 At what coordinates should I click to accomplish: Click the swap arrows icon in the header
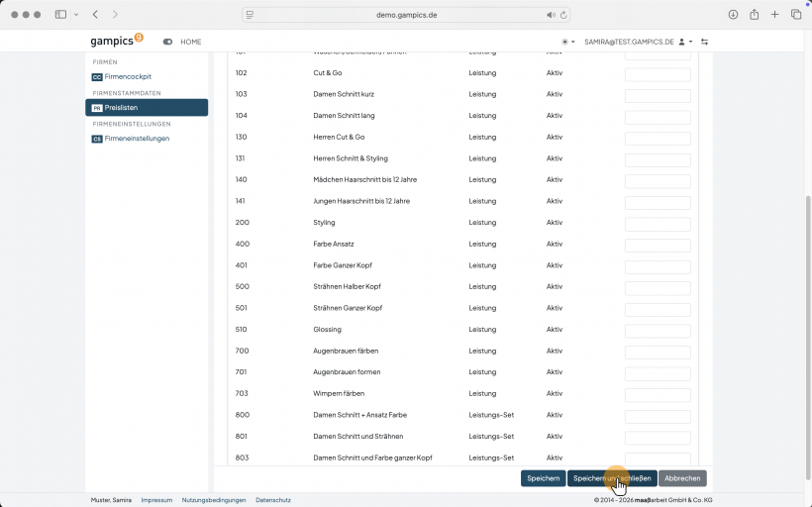click(704, 42)
